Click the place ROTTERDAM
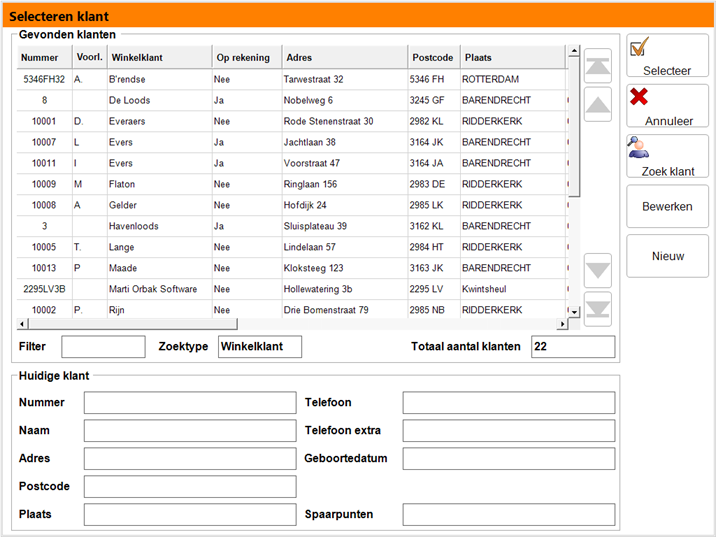Image resolution: width=716 pixels, height=537 pixels. point(490,79)
